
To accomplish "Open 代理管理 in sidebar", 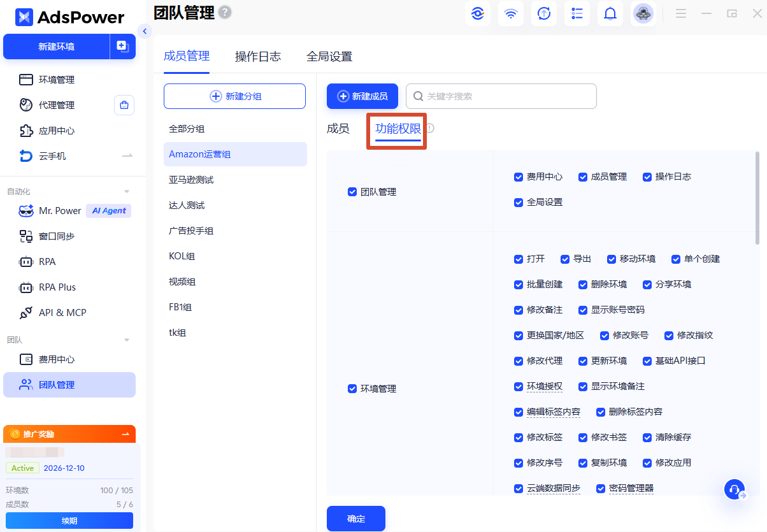I will pyautogui.click(x=57, y=105).
